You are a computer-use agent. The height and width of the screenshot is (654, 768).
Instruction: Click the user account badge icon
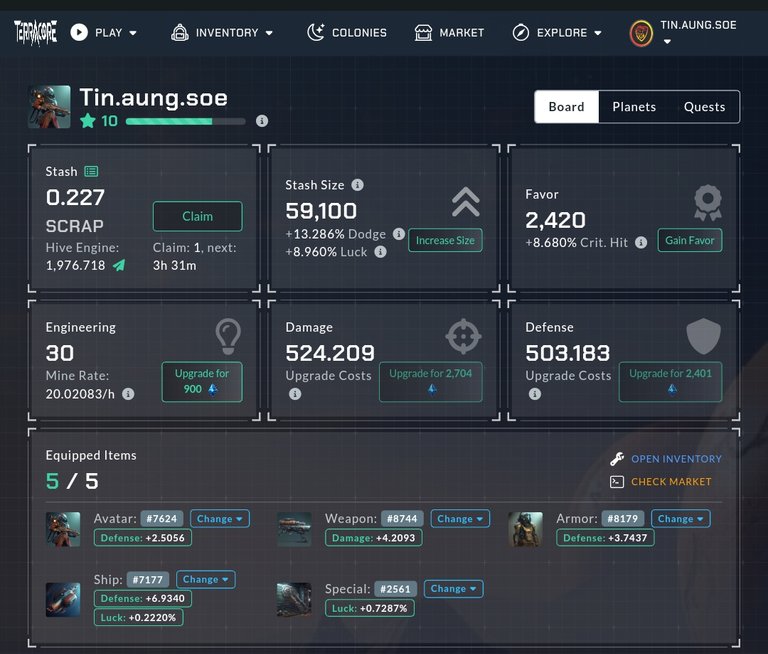[641, 33]
